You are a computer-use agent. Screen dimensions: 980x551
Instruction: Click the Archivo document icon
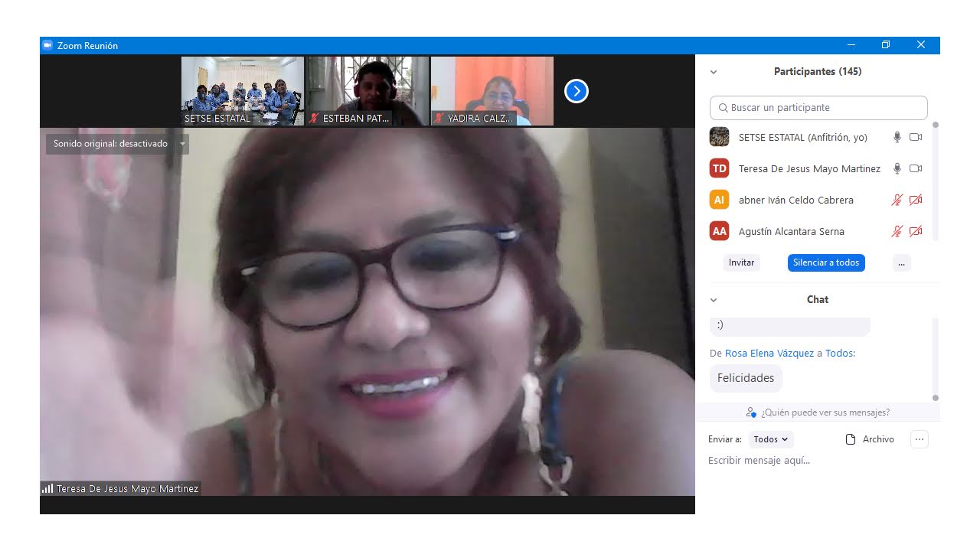click(850, 439)
